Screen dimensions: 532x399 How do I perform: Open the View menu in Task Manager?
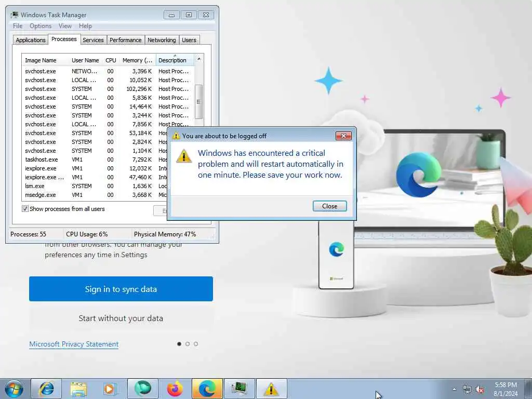pyautogui.click(x=65, y=26)
